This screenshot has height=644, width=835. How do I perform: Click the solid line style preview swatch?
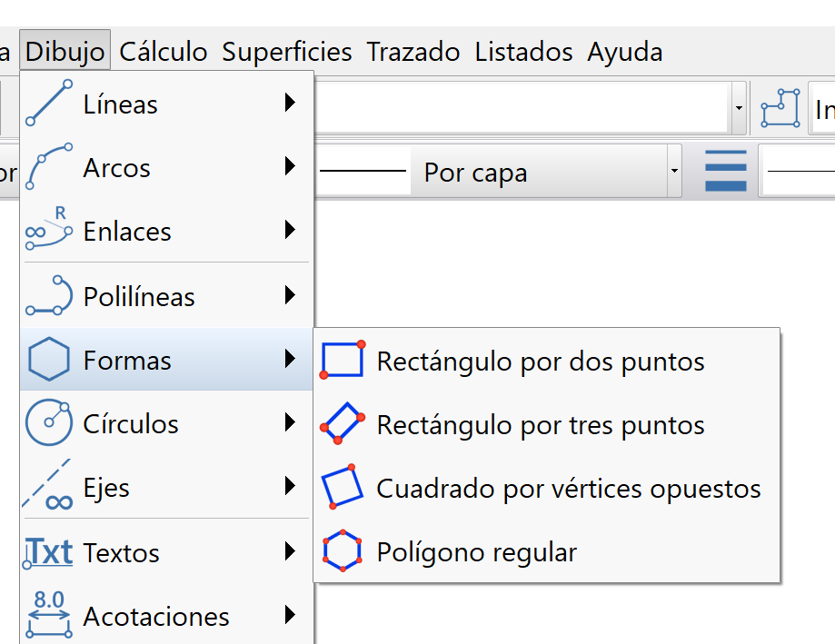(363, 170)
